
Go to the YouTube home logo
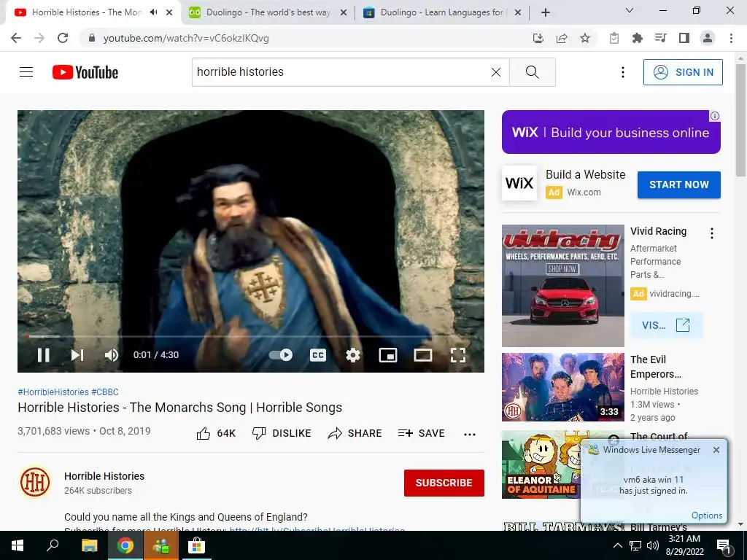85,72
